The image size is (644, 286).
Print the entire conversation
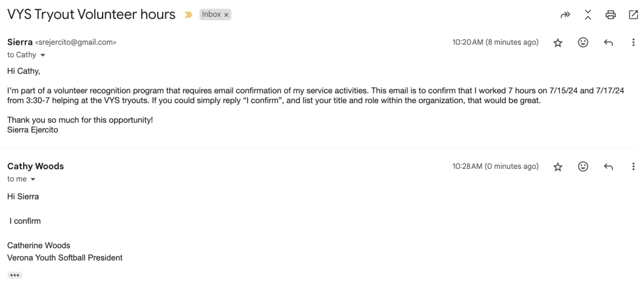pos(611,15)
